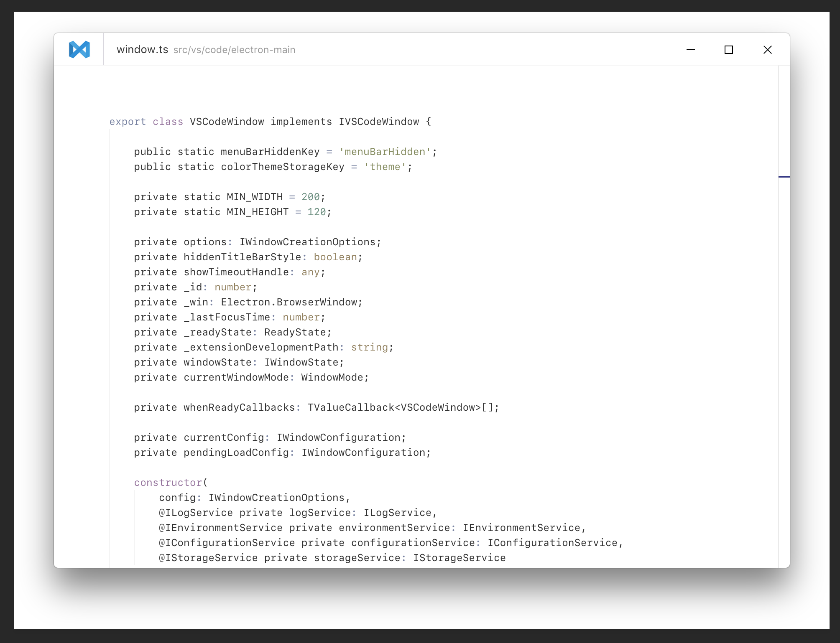840x643 pixels.
Task: Click the src/vs/code/electron-main path label
Action: [x=234, y=50]
